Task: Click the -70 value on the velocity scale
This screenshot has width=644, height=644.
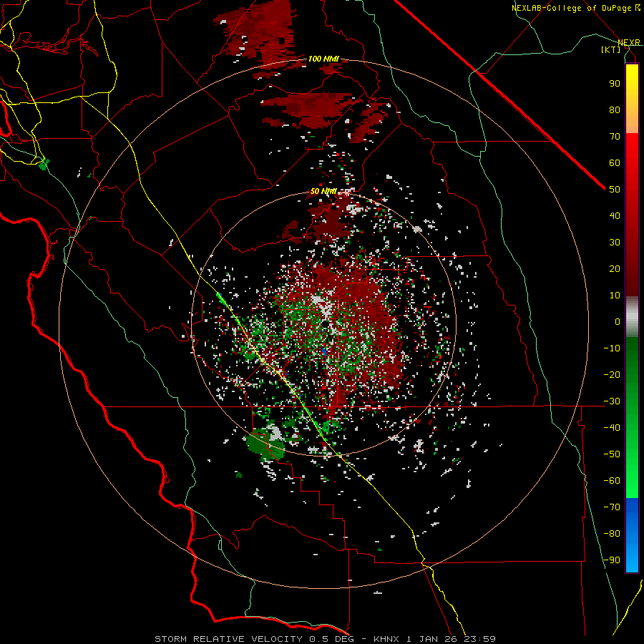Action: pos(612,507)
